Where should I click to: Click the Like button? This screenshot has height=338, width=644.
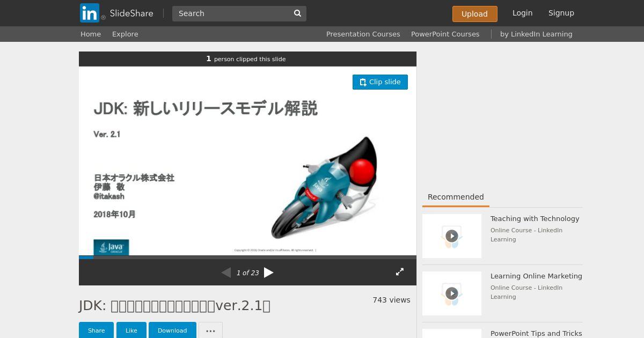131,330
